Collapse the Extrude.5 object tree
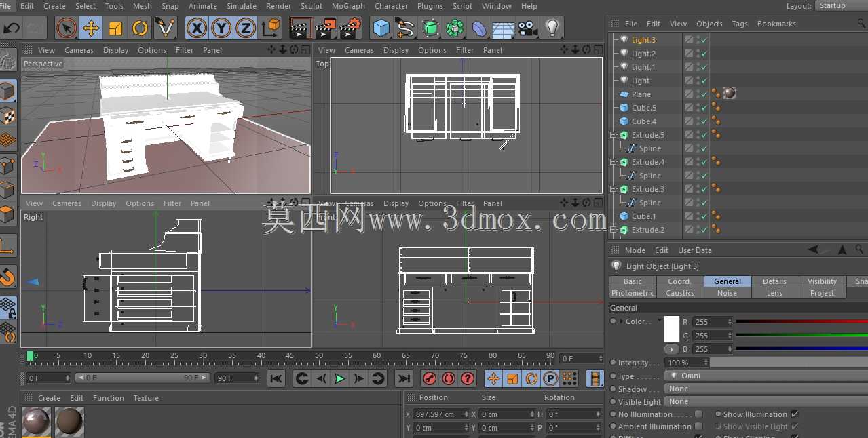 tap(614, 135)
